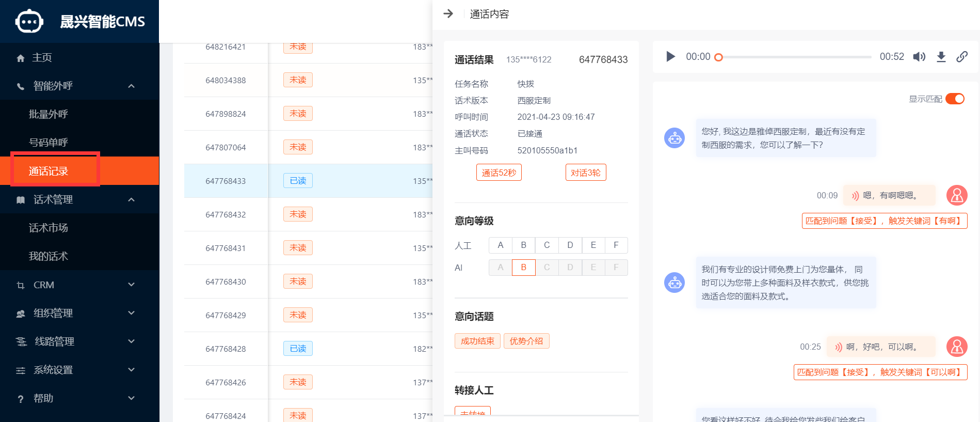
Task: Toggle the 显示匹配 switch off
Action: (955, 99)
